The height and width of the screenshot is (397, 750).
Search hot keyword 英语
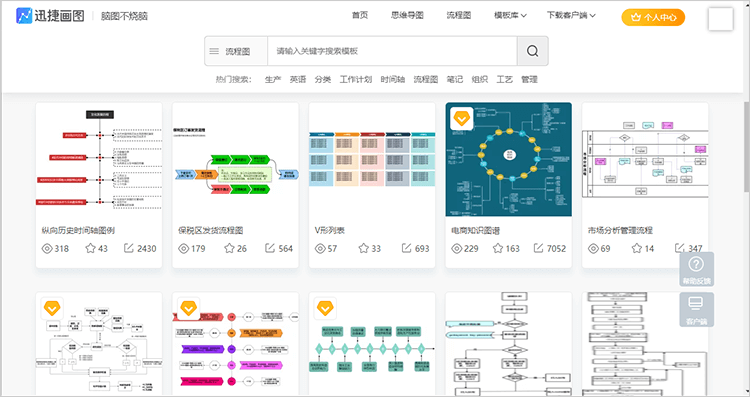[298, 79]
